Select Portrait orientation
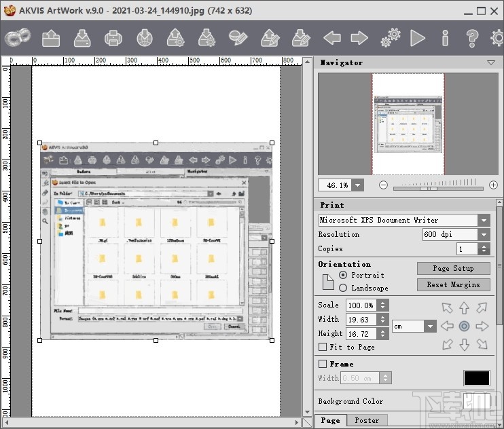 coord(343,275)
